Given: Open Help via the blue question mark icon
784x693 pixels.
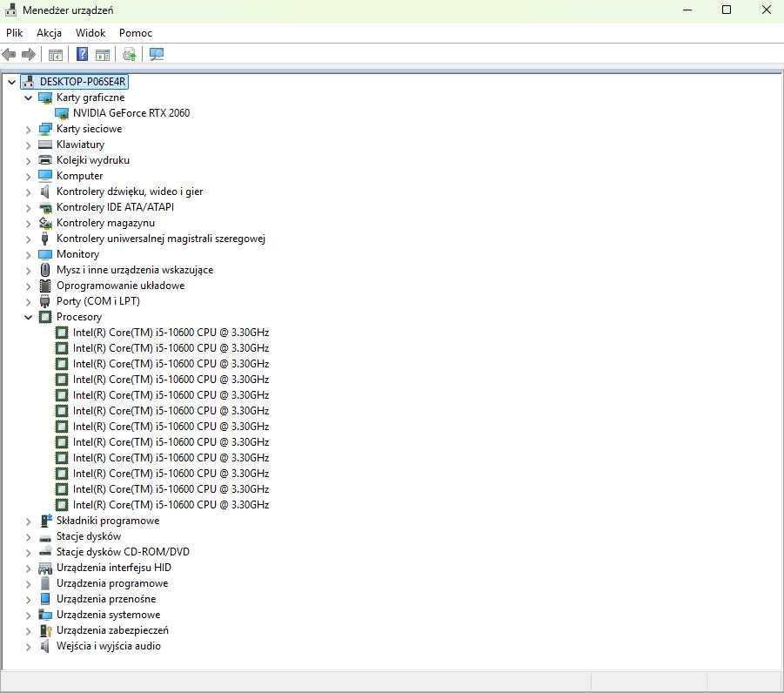Looking at the screenshot, I should 82,54.
